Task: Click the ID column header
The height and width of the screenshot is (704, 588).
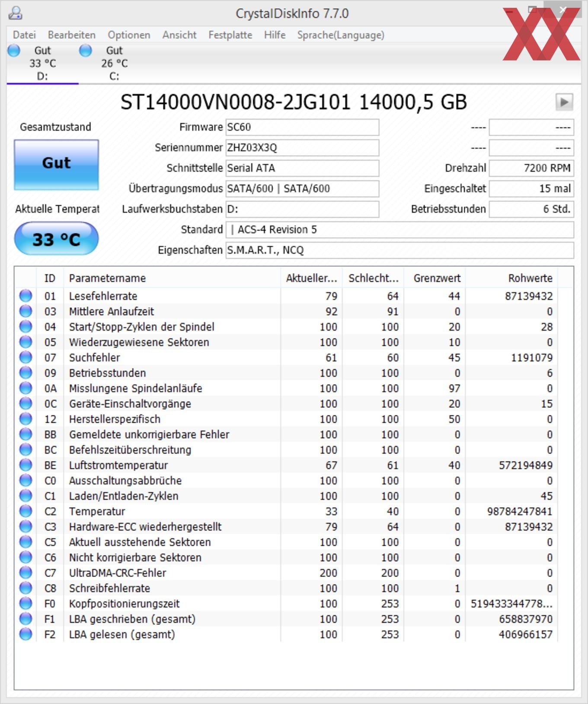Action: pos(50,278)
